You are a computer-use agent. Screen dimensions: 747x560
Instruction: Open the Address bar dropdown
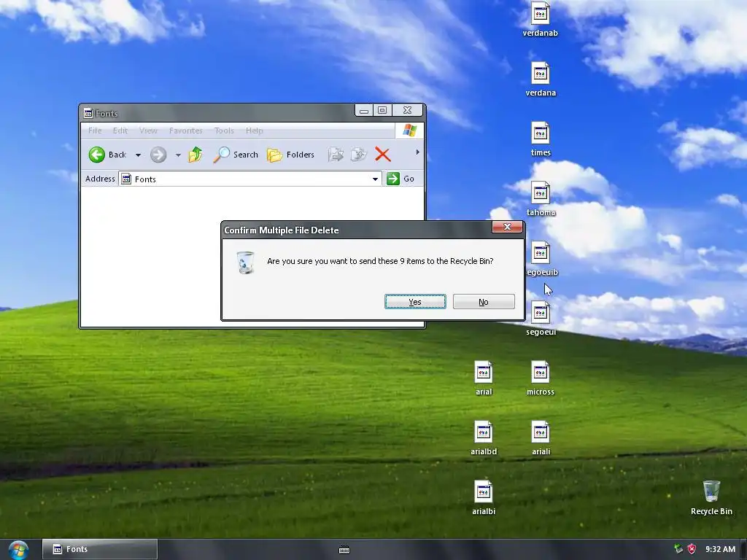coord(376,179)
